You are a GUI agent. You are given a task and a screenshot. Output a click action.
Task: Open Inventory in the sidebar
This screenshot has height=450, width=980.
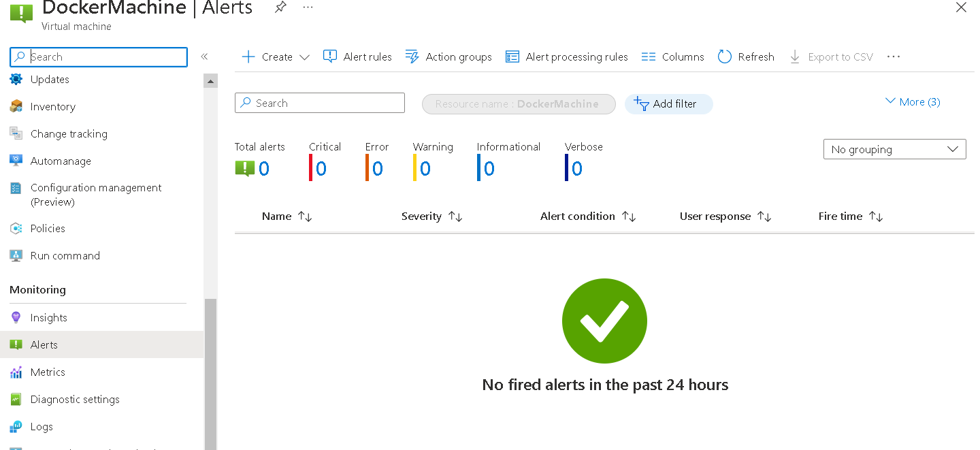tap(52, 107)
